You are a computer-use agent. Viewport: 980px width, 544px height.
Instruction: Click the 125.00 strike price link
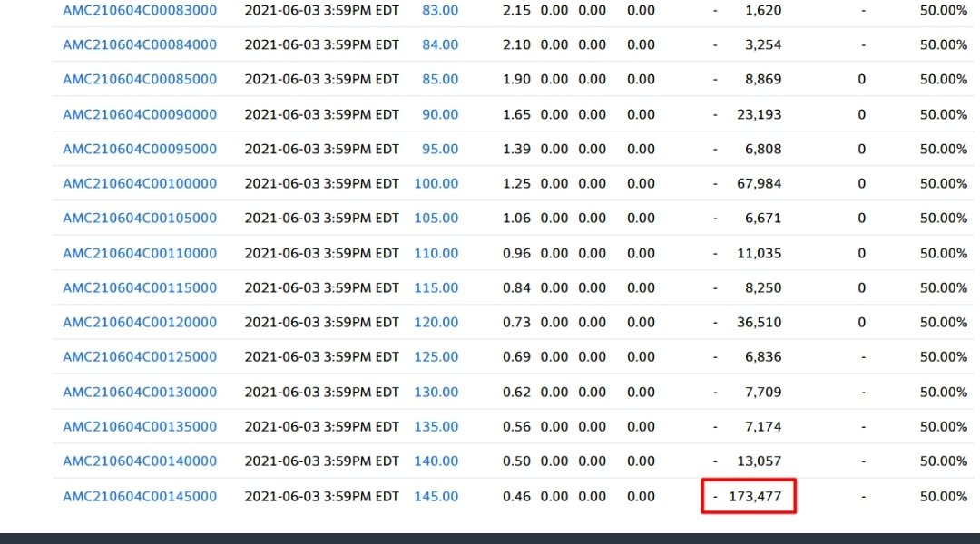point(436,356)
